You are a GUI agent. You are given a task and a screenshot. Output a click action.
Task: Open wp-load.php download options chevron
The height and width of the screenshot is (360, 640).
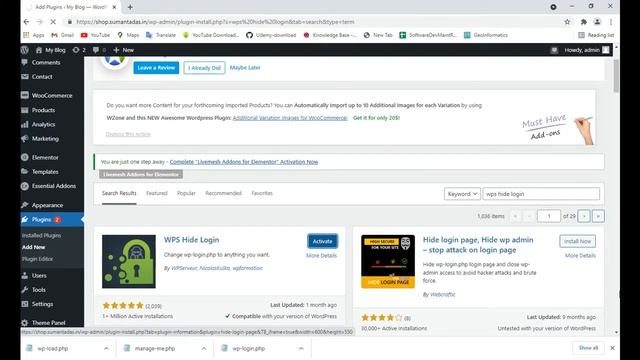coord(106,348)
